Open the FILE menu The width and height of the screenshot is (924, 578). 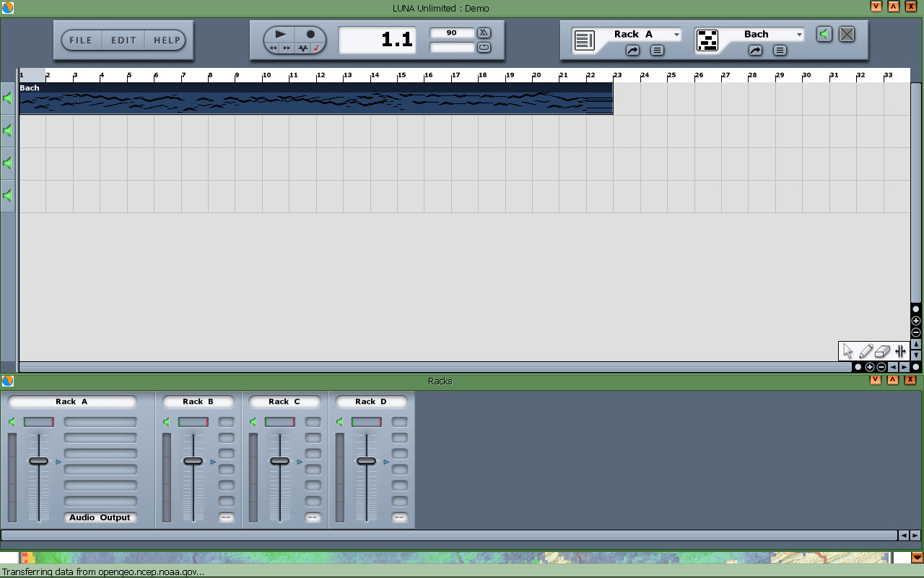click(x=81, y=40)
